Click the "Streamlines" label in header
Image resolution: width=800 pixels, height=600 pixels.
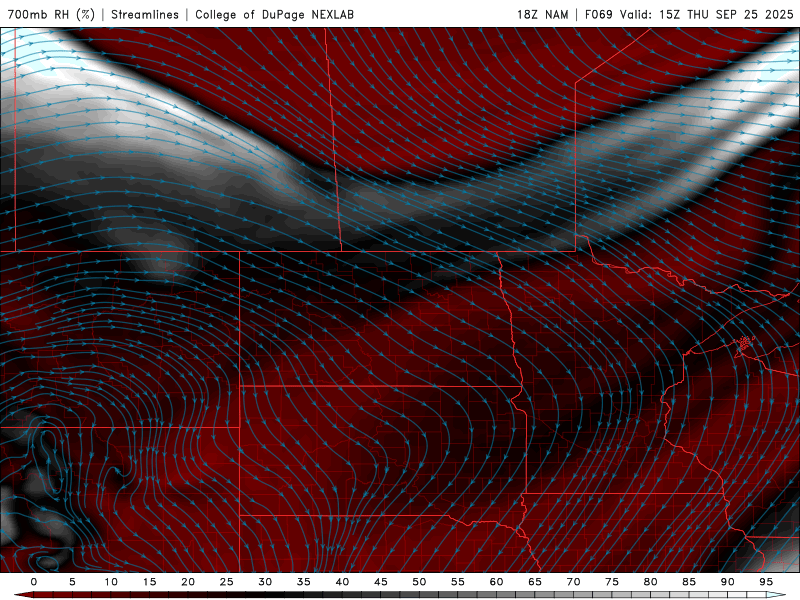coord(145,14)
